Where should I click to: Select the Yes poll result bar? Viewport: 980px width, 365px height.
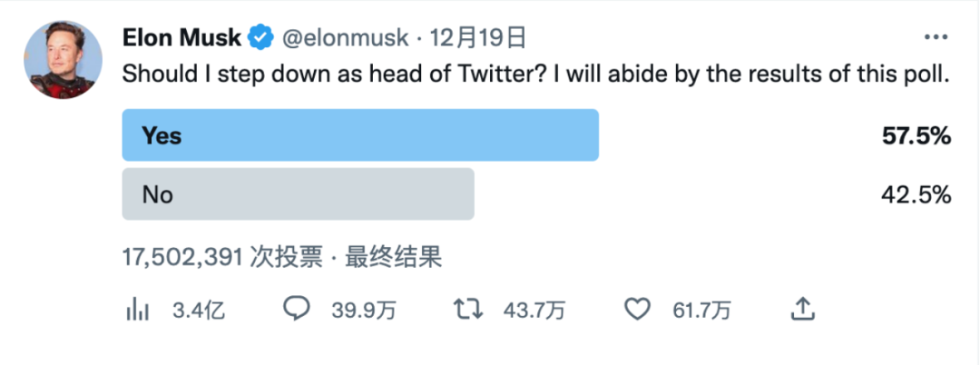coord(360,135)
